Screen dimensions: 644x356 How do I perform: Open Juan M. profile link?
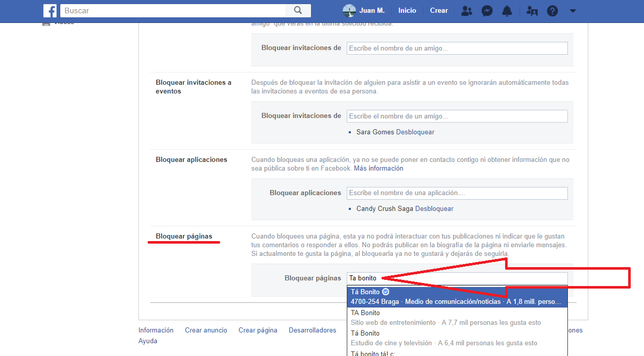(372, 10)
